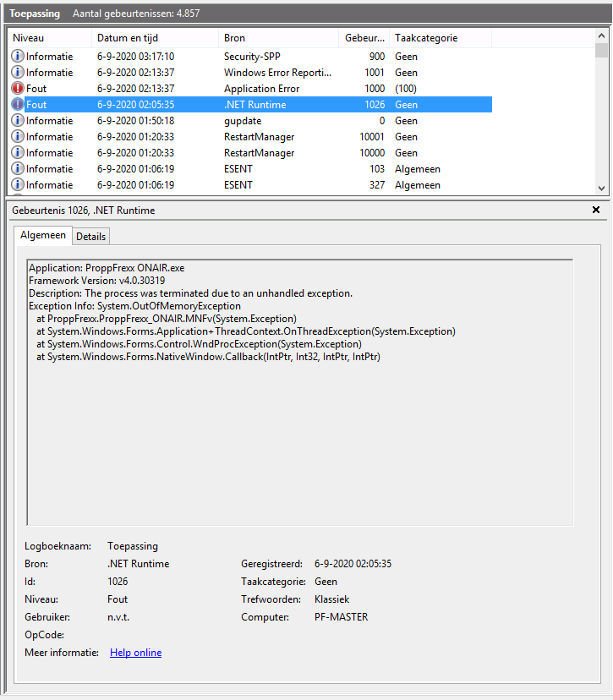Close the event 1026 preview pane
Image resolution: width=613 pixels, height=700 pixels.
coord(596,210)
